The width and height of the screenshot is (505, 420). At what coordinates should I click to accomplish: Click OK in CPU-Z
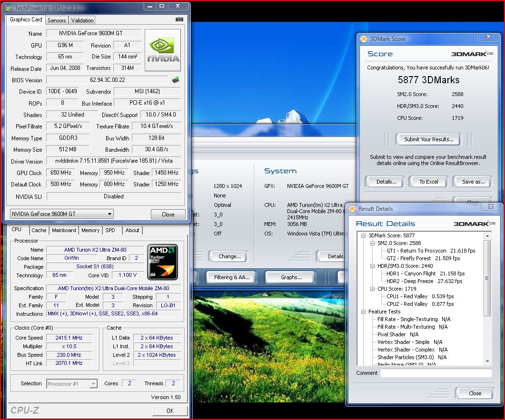coord(170,410)
